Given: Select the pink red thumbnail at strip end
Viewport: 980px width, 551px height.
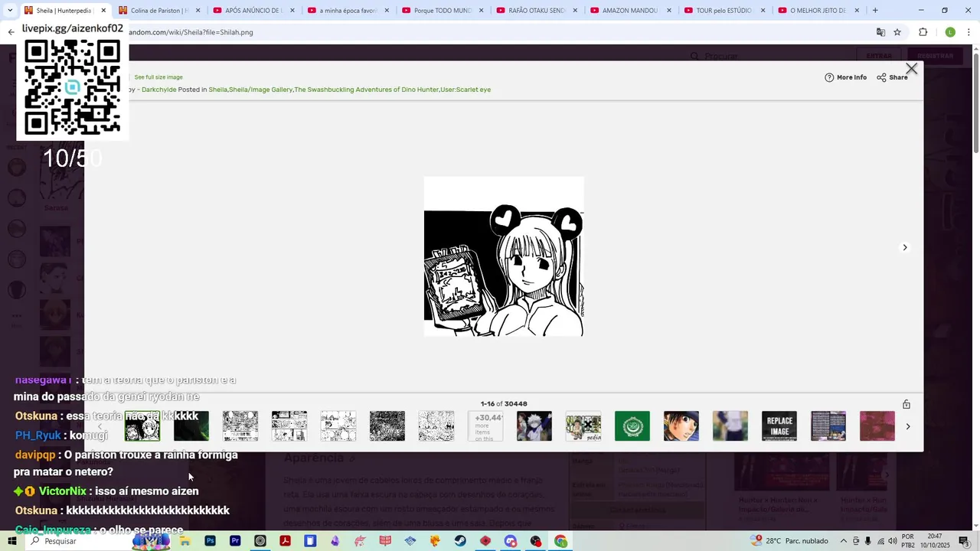Looking at the screenshot, I should point(877,426).
